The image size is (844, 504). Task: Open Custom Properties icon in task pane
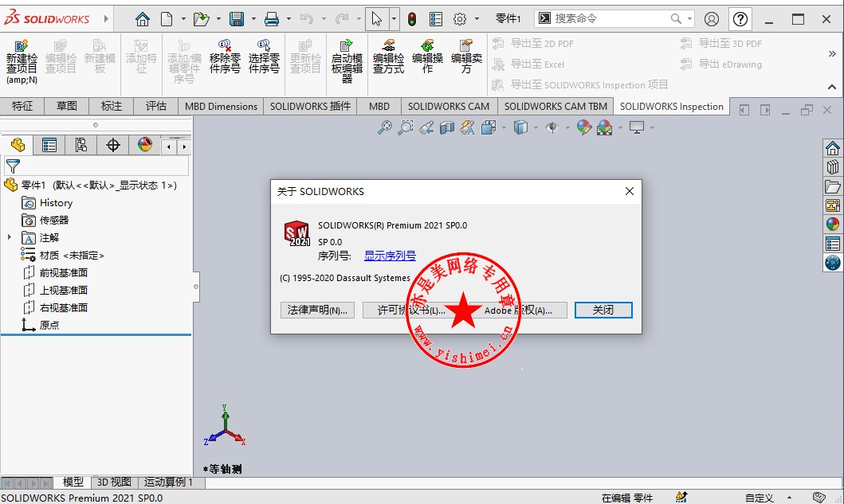pos(833,244)
